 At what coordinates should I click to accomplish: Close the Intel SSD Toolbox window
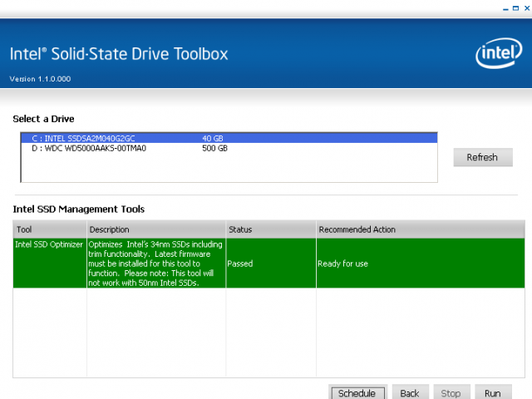[527, 8]
